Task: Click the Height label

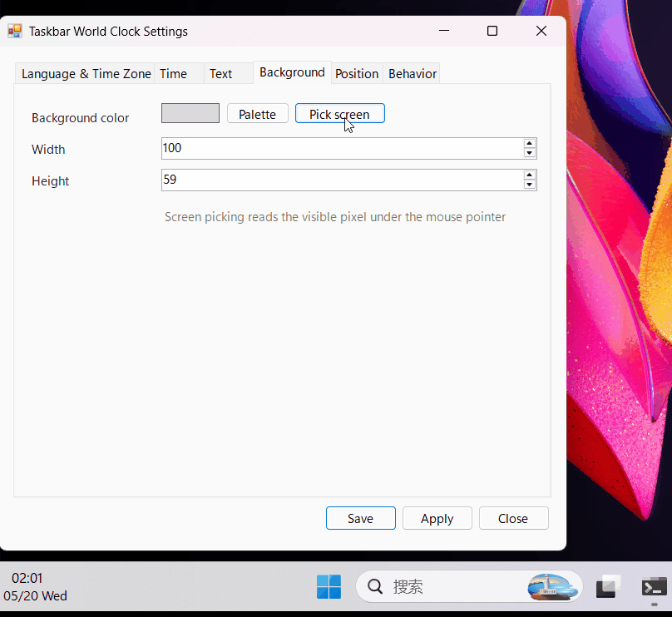Action: (50, 181)
